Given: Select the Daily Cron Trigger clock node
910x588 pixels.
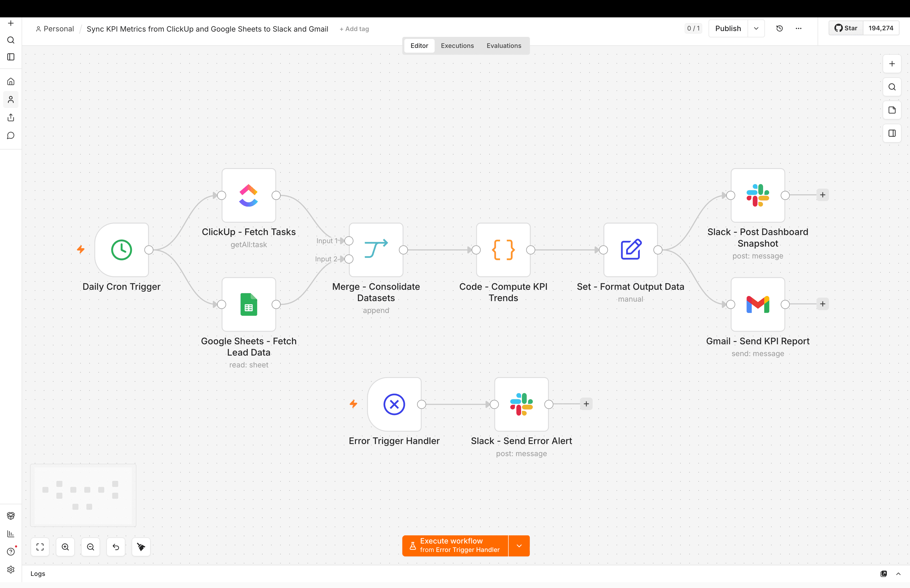Looking at the screenshot, I should coord(121,250).
